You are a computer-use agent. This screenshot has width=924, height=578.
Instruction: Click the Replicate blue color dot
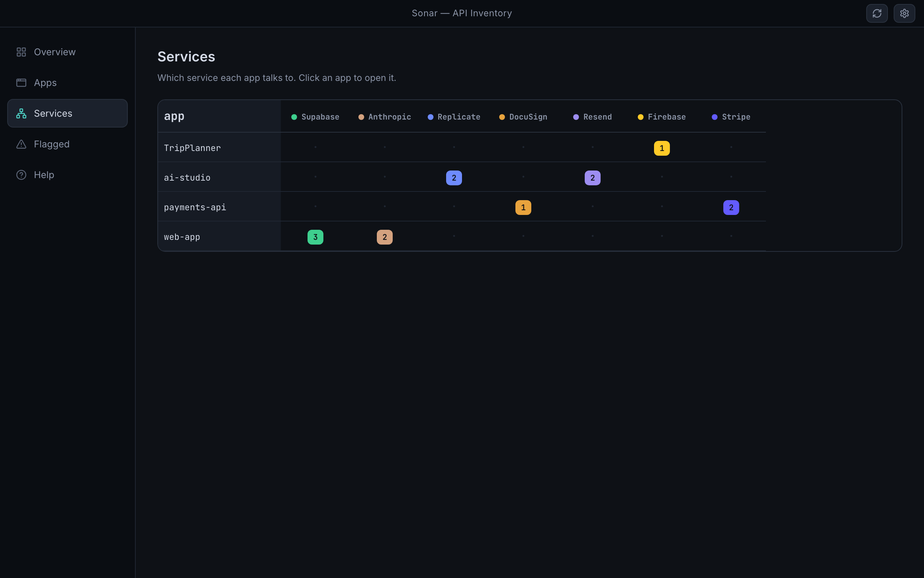430,117
